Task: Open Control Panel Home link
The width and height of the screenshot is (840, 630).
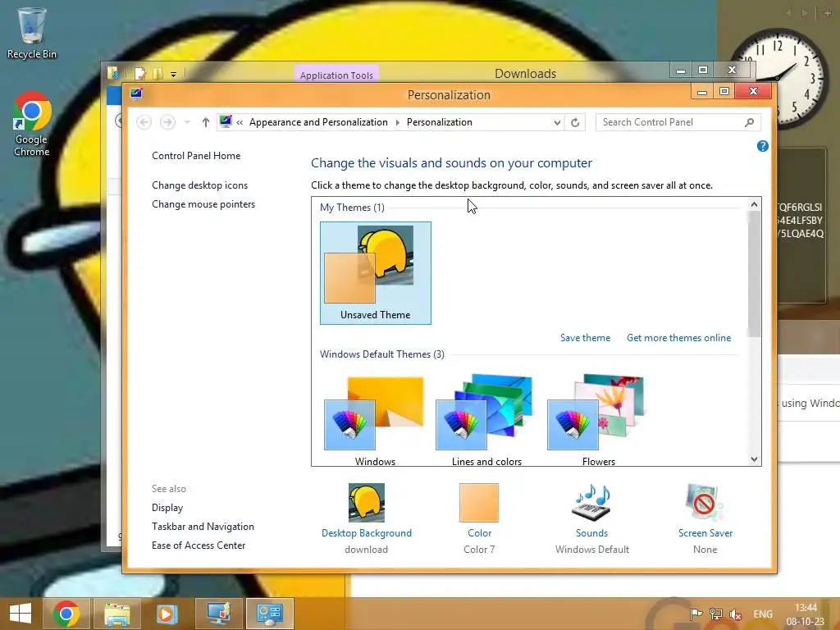Action: tap(196, 156)
